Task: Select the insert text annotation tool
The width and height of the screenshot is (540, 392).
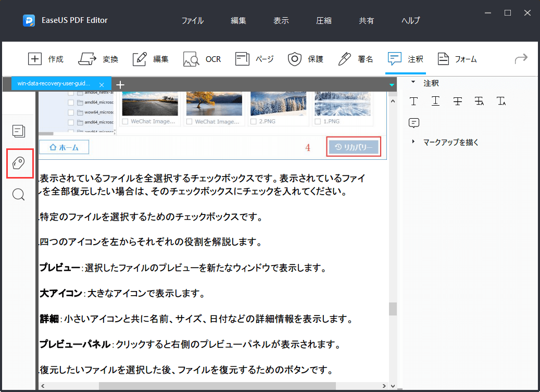Action: [x=501, y=101]
